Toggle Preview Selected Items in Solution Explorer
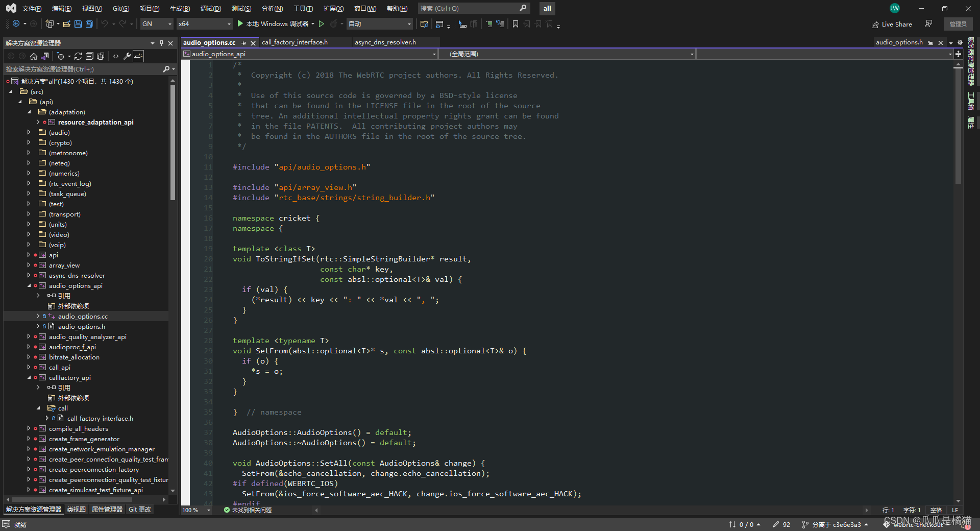 [x=138, y=56]
